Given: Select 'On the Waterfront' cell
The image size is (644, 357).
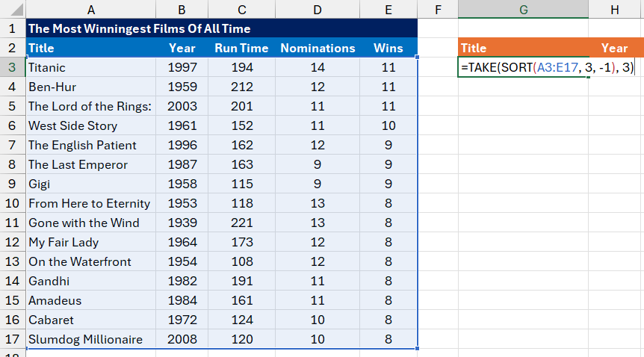Looking at the screenshot, I should (90, 261).
